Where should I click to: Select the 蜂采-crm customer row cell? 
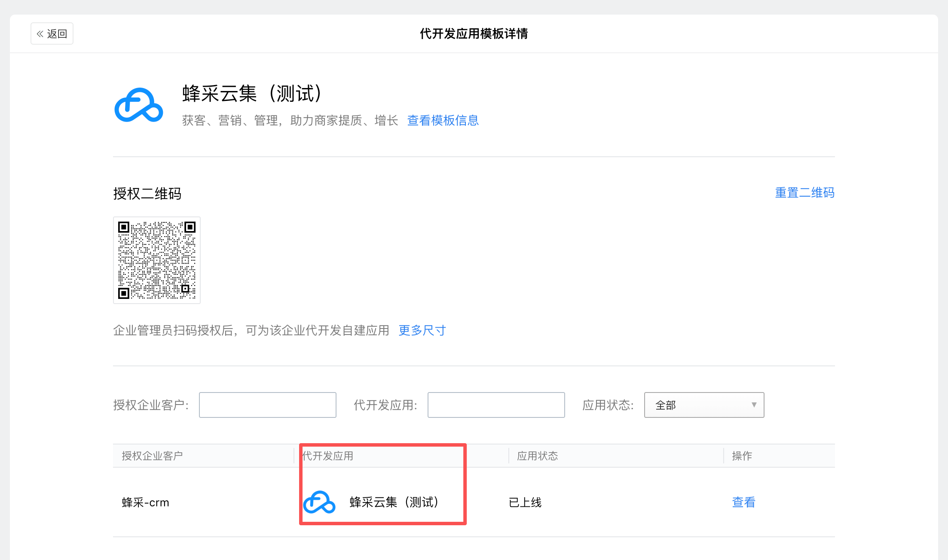[145, 502]
